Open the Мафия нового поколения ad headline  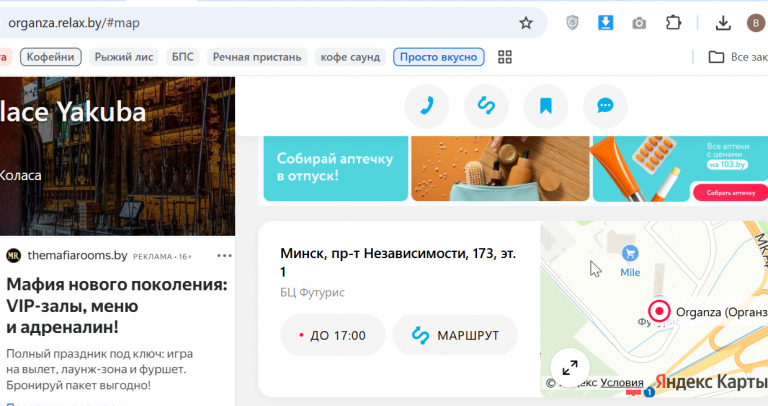117,306
